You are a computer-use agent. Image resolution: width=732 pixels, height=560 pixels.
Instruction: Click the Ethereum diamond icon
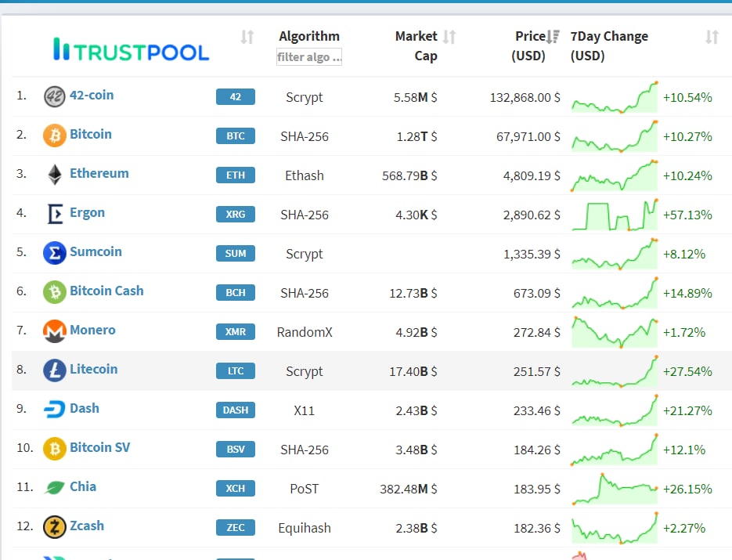[x=55, y=175]
